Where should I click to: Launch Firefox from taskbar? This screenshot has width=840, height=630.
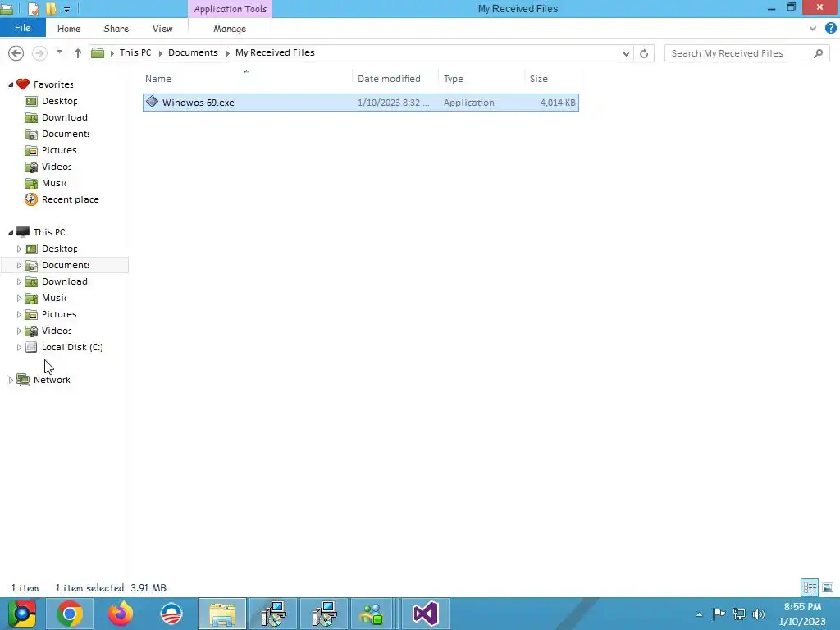[121, 614]
